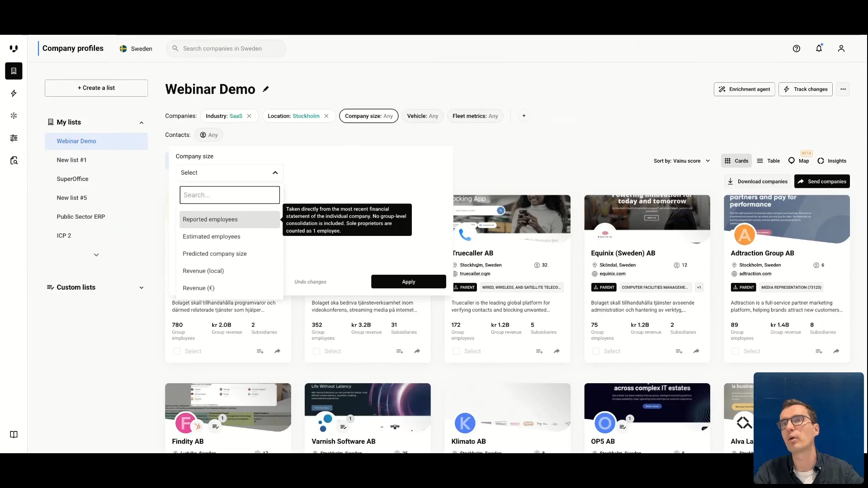Collapse the My lists section
The image size is (868, 488).
[142, 122]
